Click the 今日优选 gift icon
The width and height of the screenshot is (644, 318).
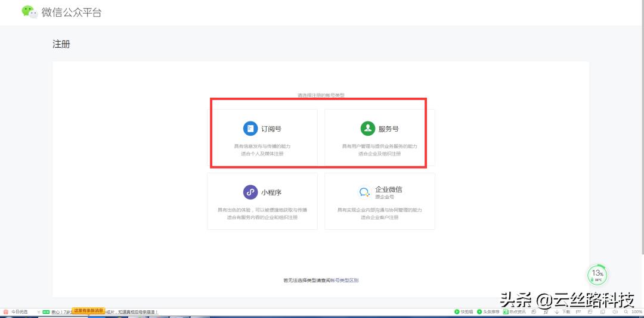[6, 312]
